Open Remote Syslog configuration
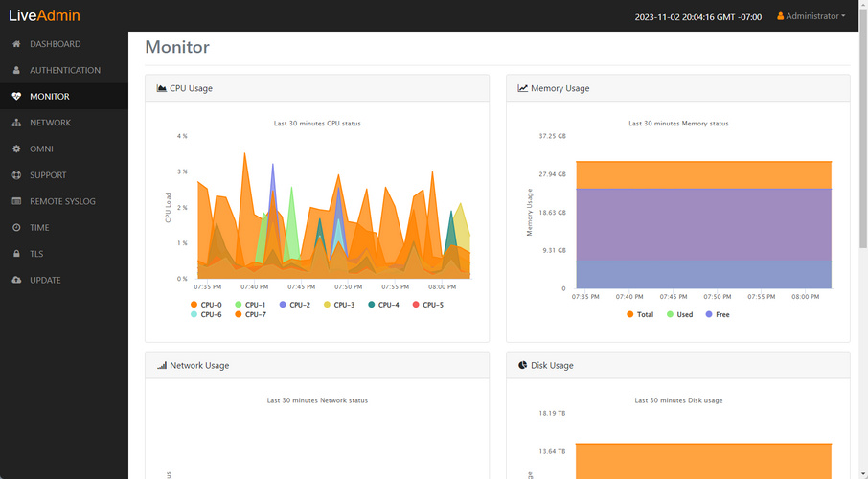868x479 pixels. (64, 201)
